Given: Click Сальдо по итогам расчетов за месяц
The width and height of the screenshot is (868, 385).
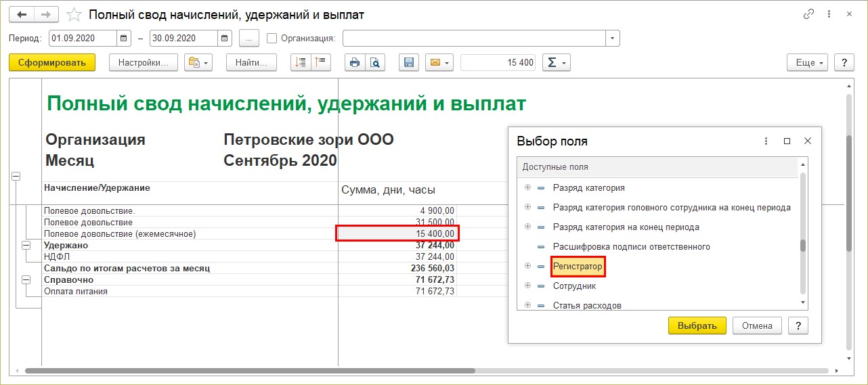Looking at the screenshot, I should tap(127, 268).
